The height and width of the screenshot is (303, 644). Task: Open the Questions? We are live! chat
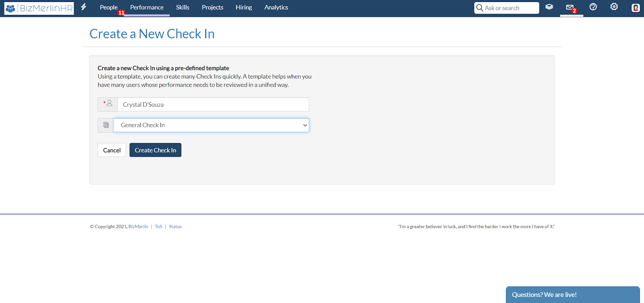[573, 295]
